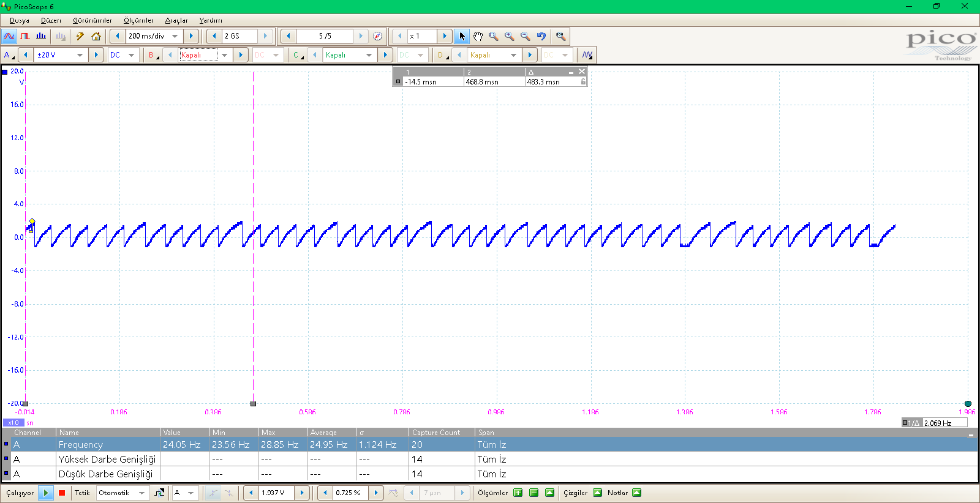Stop capturing with red stop button
This screenshot has height=503, width=980.
tap(62, 493)
